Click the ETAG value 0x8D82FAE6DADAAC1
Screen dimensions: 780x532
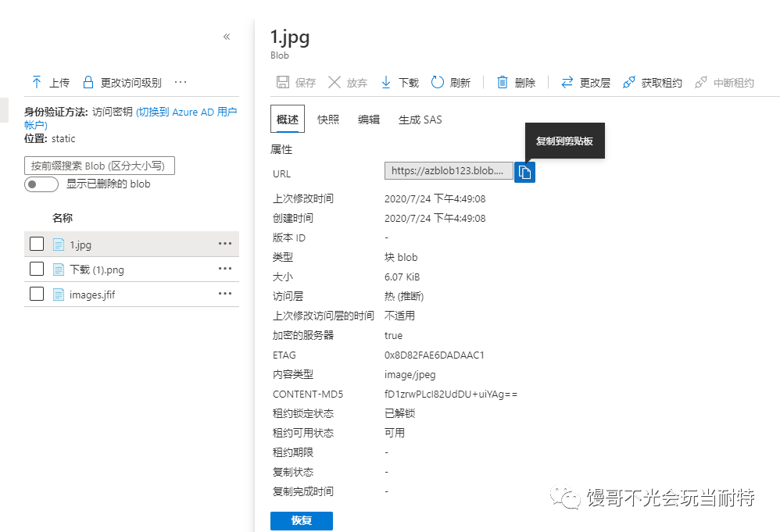(435, 355)
